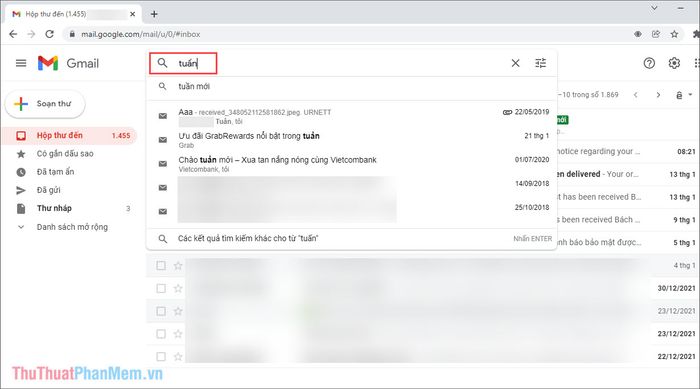Click the lock icon in the address bar
This screenshot has height=389, width=700.
[x=72, y=34]
